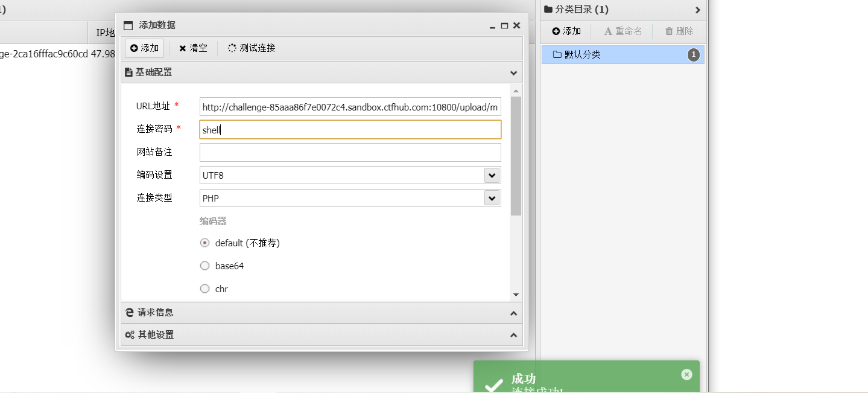Viewport: 868px width, 393px height.
Task: Click the dialog scrollbar up arrow
Action: tap(516, 91)
